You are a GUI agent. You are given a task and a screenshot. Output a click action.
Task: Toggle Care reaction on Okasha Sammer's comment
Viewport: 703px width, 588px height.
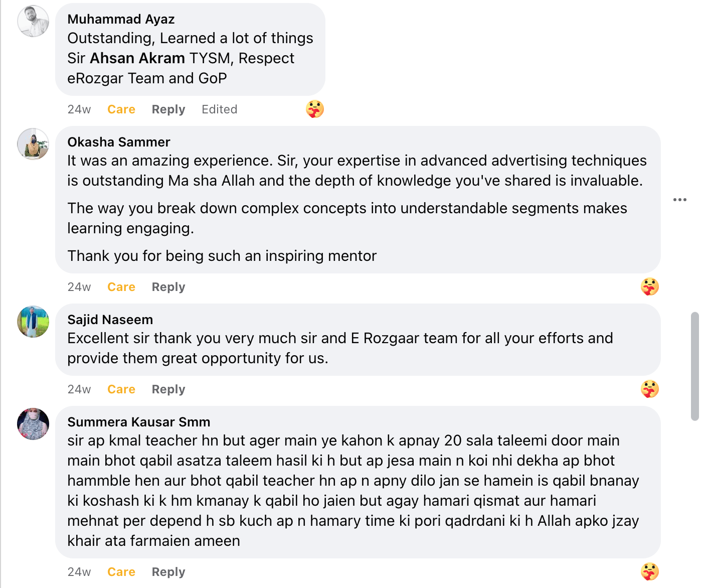(121, 286)
